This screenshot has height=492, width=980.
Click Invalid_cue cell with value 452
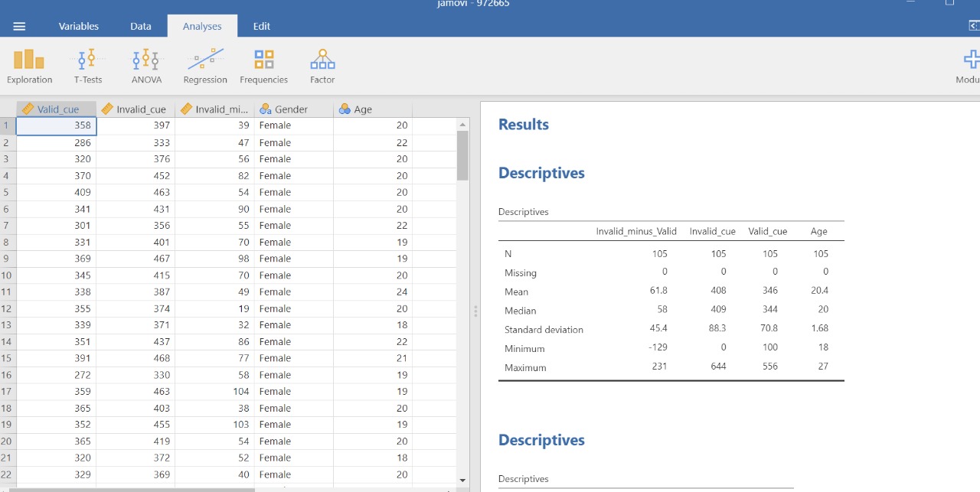pyautogui.click(x=136, y=176)
